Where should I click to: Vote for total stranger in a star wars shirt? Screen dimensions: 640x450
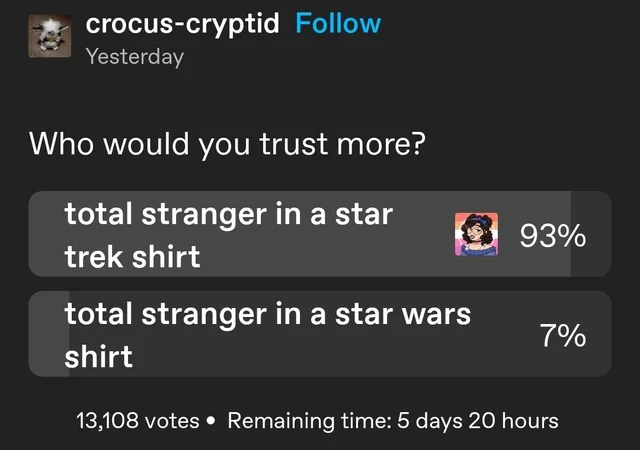(320, 334)
